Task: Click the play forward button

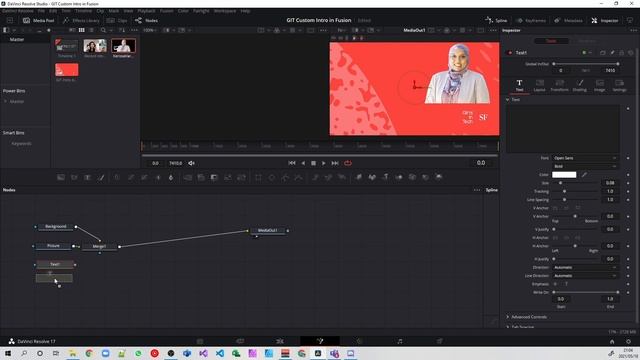Action: [324, 163]
